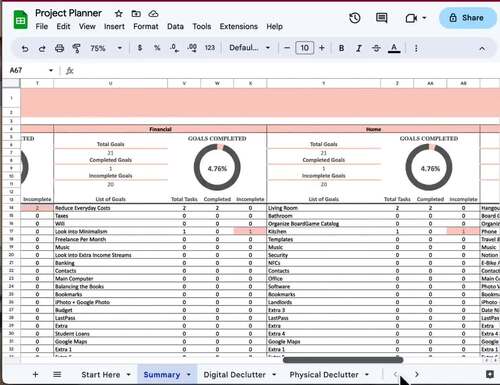
Task: Open the File menu
Action: pos(42,26)
